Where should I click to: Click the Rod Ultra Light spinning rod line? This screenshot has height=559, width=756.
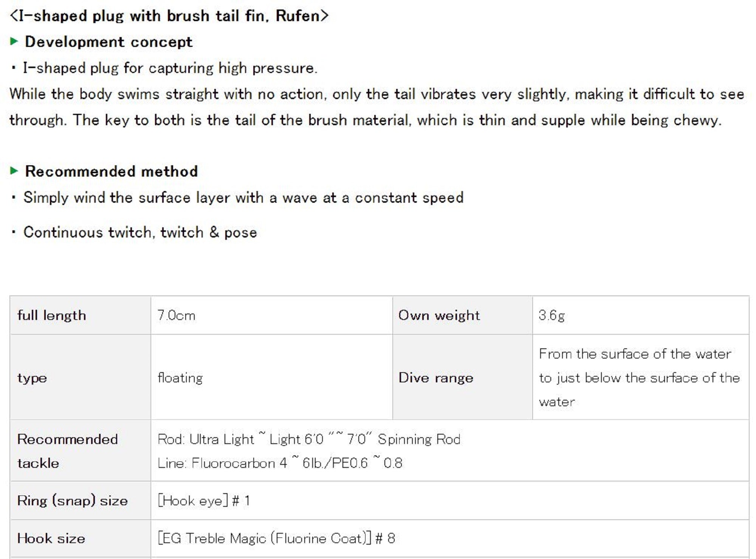pyautogui.click(x=309, y=439)
